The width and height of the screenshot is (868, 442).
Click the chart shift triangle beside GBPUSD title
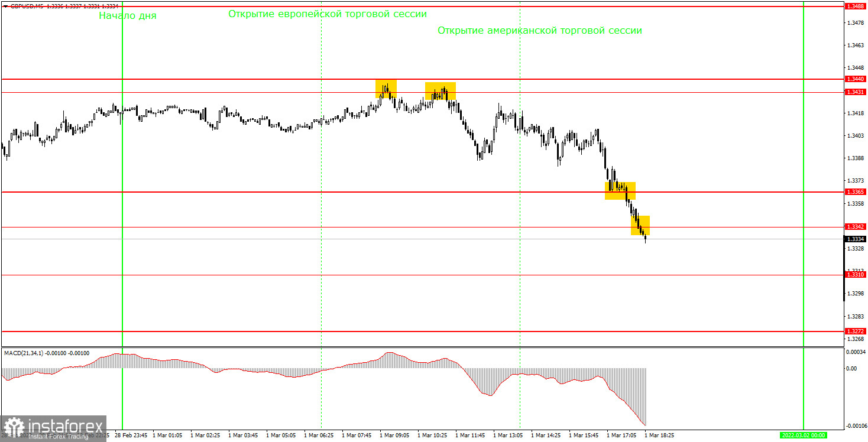coord(5,6)
